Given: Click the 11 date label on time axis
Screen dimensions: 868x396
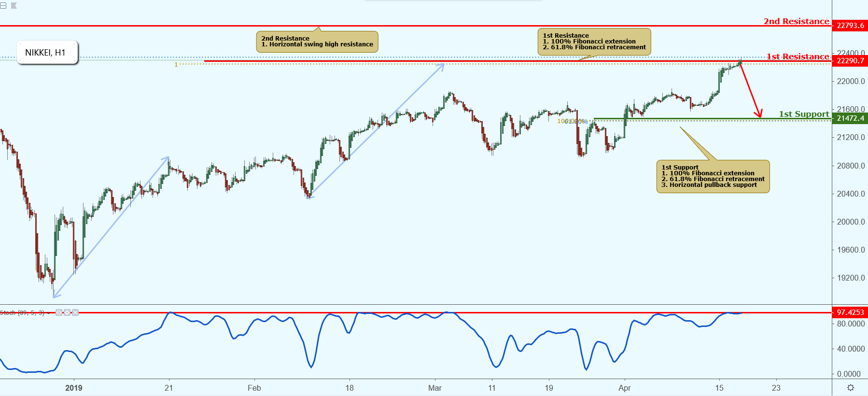Looking at the screenshot, I should tap(492, 388).
